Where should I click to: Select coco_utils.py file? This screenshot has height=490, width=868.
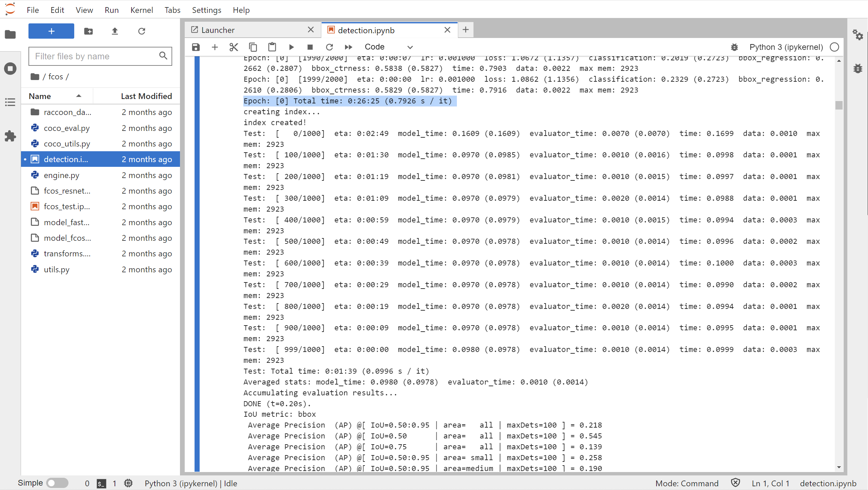pos(101,143)
